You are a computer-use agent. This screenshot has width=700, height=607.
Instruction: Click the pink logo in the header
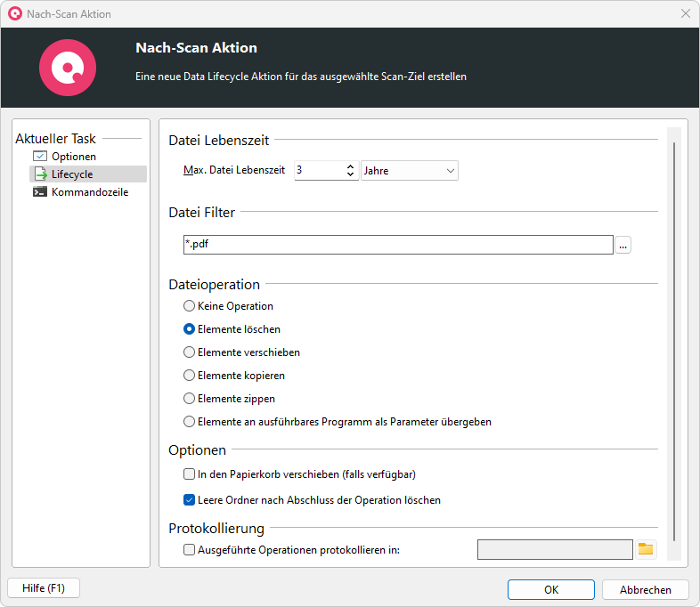click(68, 68)
